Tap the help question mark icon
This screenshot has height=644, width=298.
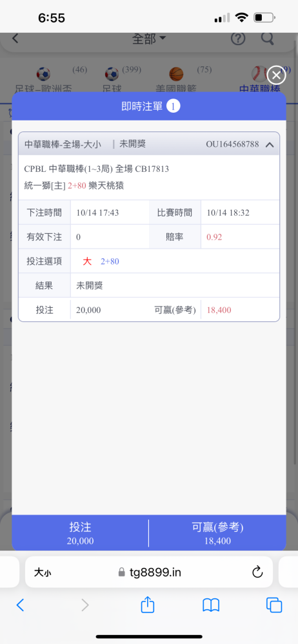pyautogui.click(x=238, y=39)
